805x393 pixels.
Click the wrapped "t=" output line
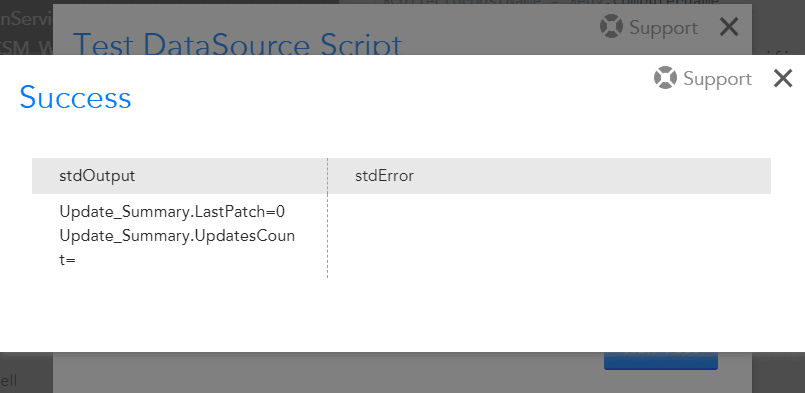pos(67,260)
